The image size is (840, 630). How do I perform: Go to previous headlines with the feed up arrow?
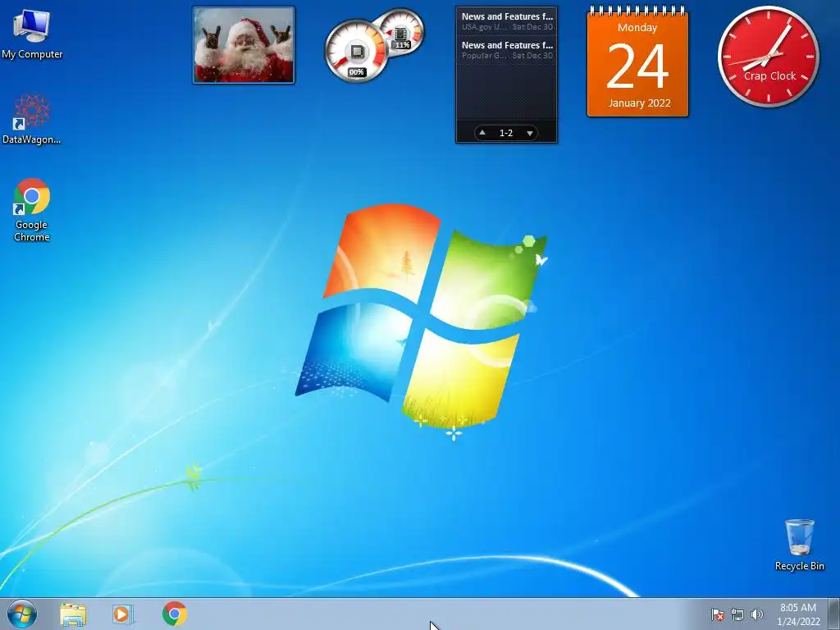(x=482, y=133)
